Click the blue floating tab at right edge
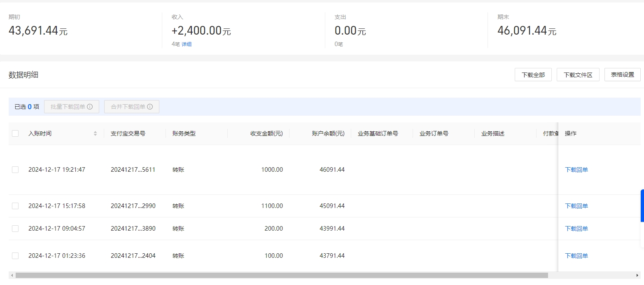 pos(642,206)
